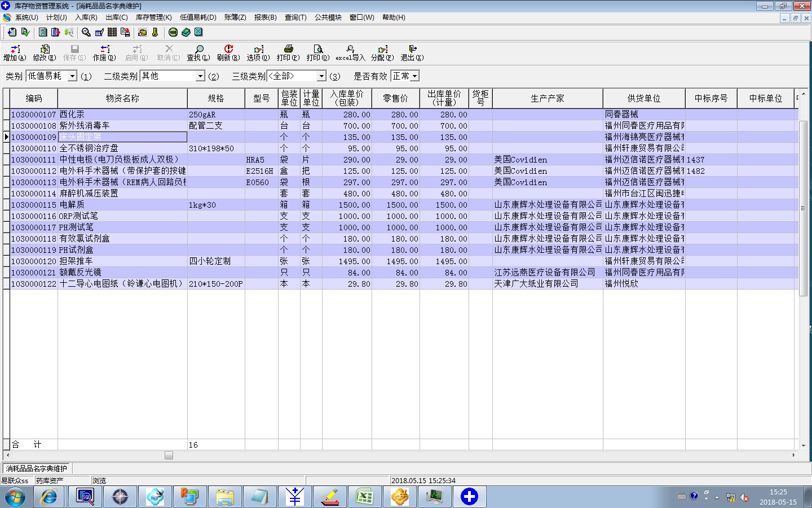Open the 是否有效 dropdown showing 正常
Viewport: 812px width, 508px height.
(x=414, y=76)
